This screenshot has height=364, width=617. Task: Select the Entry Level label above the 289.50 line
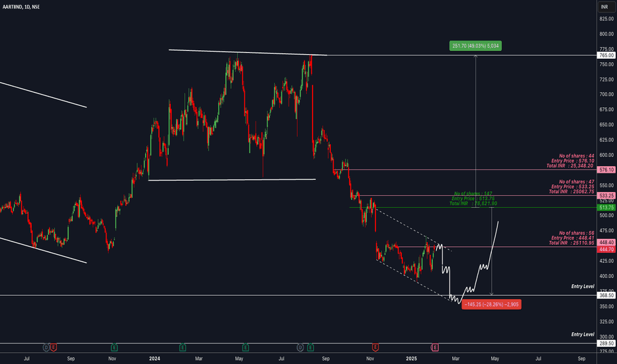pos(583,334)
